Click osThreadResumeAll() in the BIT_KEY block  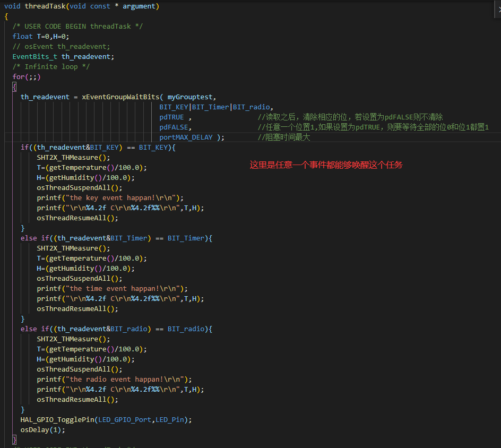point(77,218)
